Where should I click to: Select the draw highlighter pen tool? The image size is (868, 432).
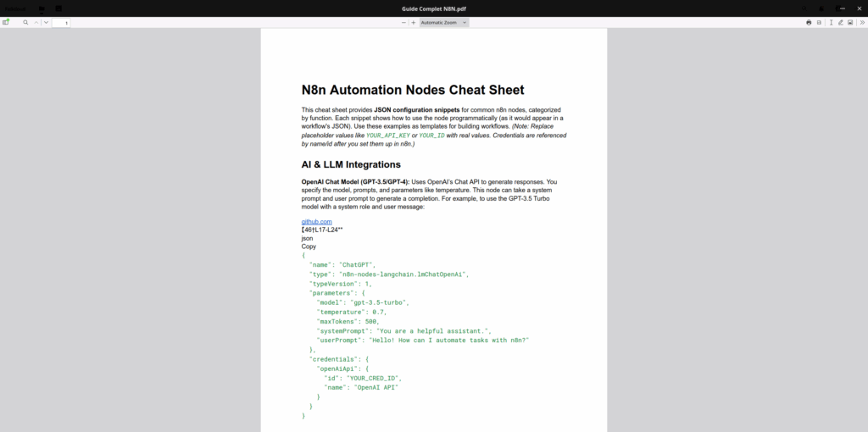[840, 23]
